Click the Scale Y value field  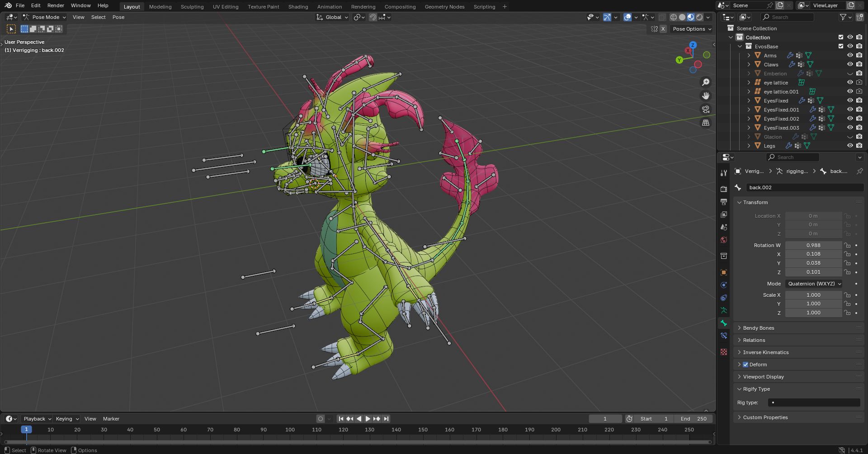point(813,304)
